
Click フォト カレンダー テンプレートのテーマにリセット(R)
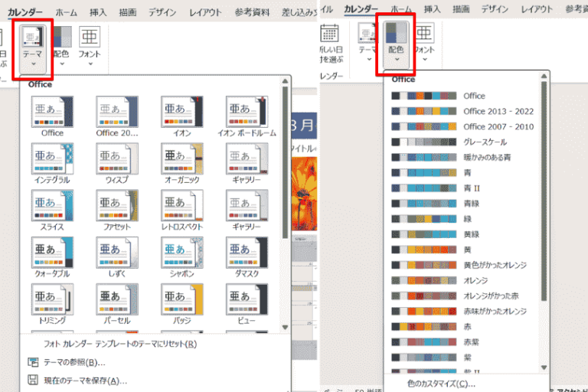(x=120, y=344)
